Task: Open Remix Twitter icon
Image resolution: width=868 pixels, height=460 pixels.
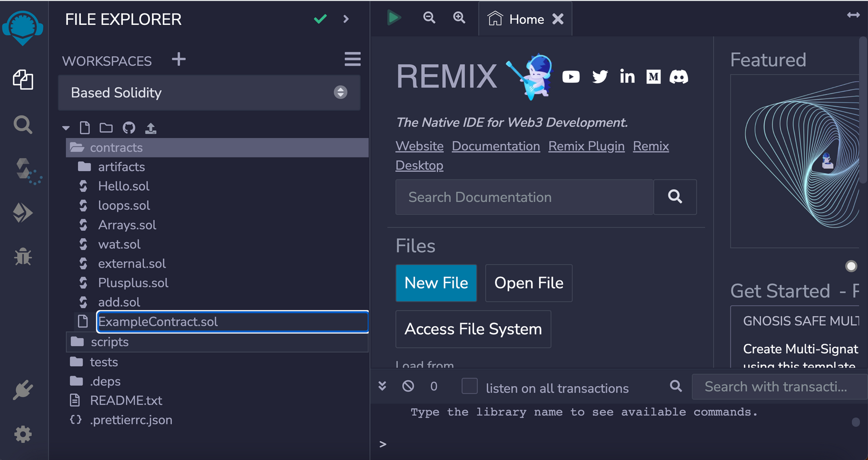Action: coord(600,77)
